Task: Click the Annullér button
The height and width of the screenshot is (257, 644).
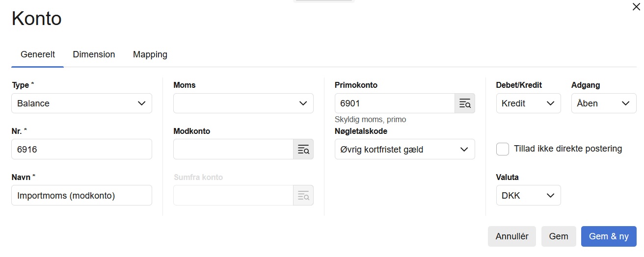Action: pos(512,236)
